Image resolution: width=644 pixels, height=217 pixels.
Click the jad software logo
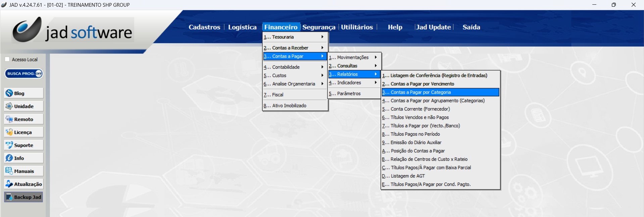[73, 31]
